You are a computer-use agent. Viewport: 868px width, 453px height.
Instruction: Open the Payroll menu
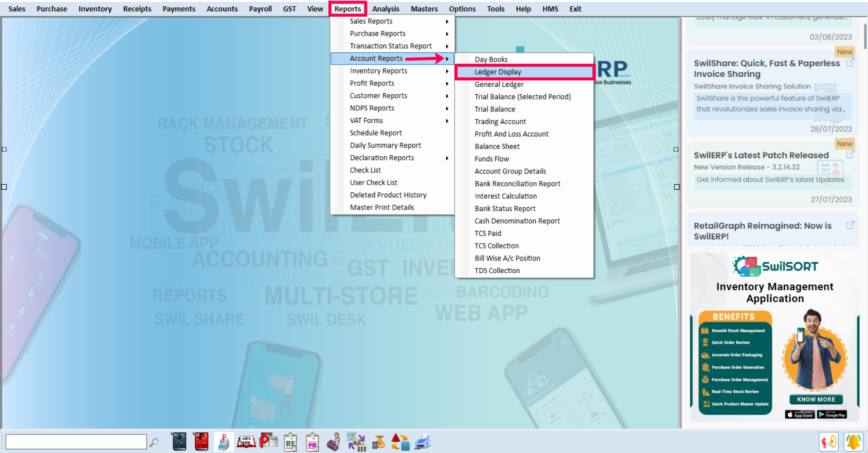(x=260, y=9)
